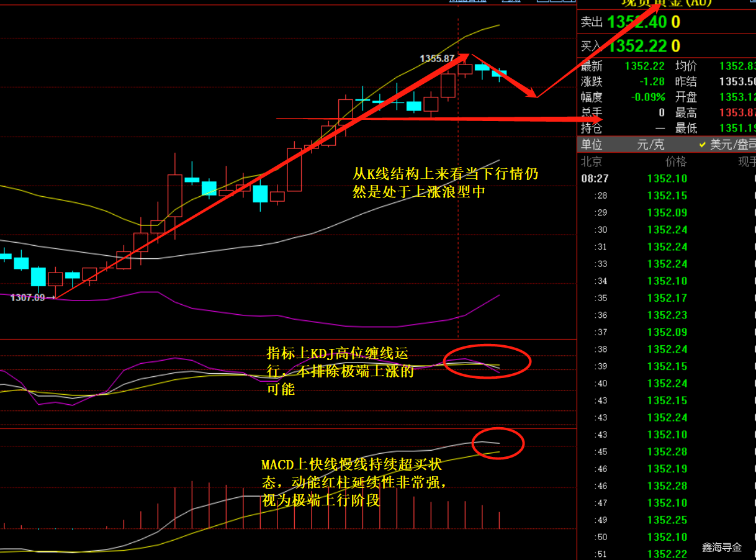
Task: Select the :39 tick row priced 1352.15
Action: click(x=667, y=366)
